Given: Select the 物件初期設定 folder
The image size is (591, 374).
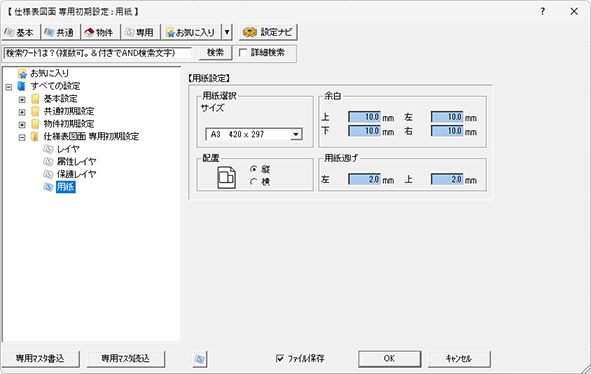Looking at the screenshot, I should click(69, 124).
